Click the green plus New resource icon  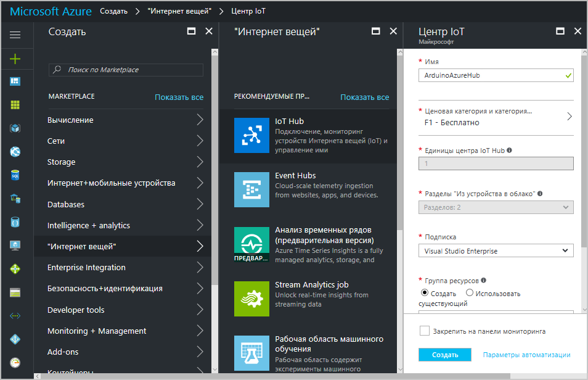[15, 59]
